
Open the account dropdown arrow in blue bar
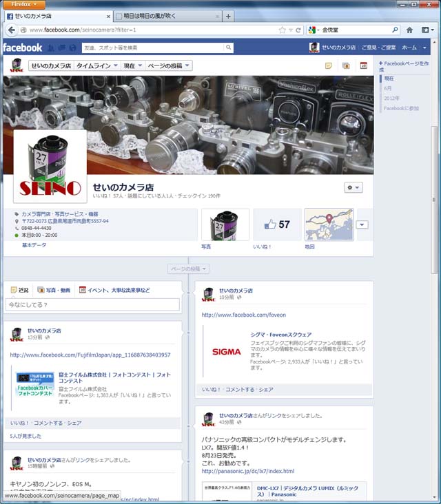coord(424,48)
